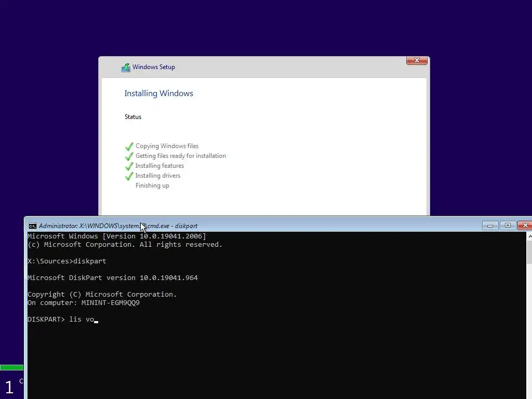
Task: Maximize the Administrator command prompt window
Action: (508, 225)
